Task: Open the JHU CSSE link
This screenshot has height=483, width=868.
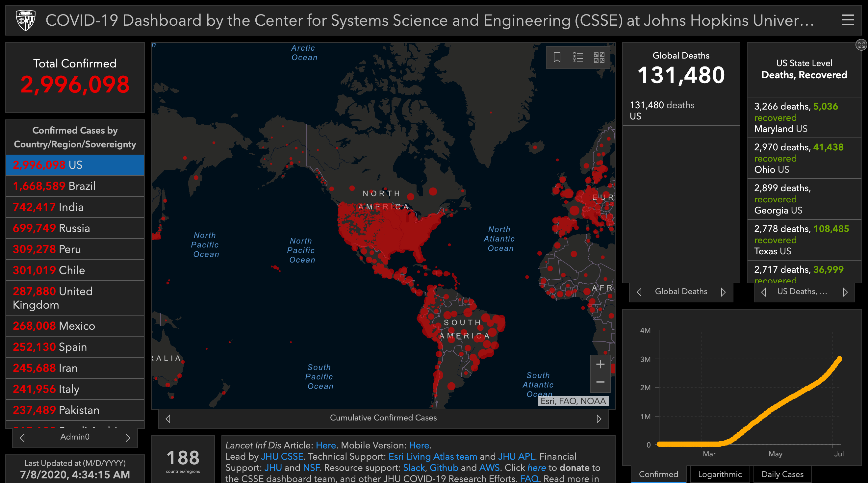Action: [x=282, y=456]
